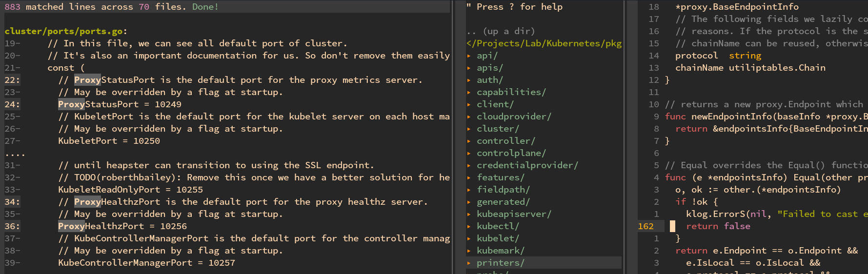Click 'until heapster can transition' comment line
The width and height of the screenshot is (868, 274).
click(x=216, y=165)
